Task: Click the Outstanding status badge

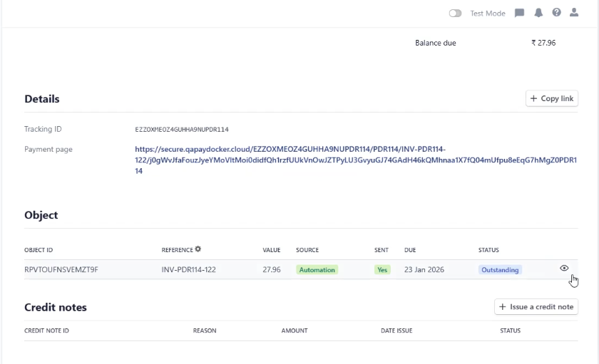Action: click(500, 270)
